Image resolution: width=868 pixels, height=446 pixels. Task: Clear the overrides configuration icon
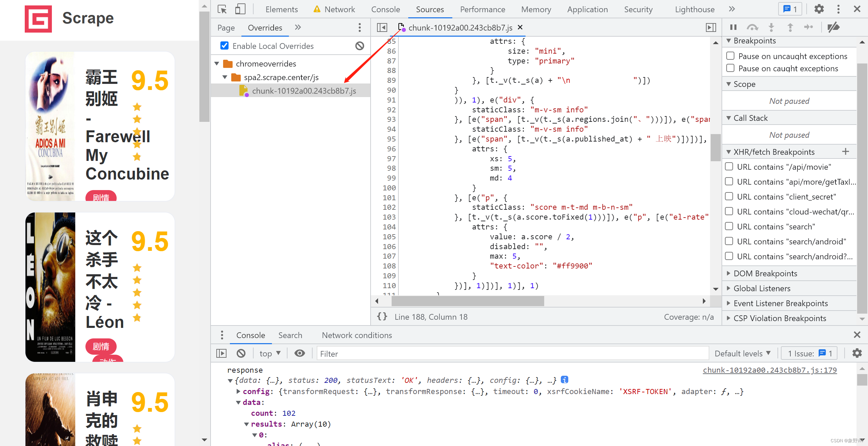pyautogui.click(x=359, y=46)
